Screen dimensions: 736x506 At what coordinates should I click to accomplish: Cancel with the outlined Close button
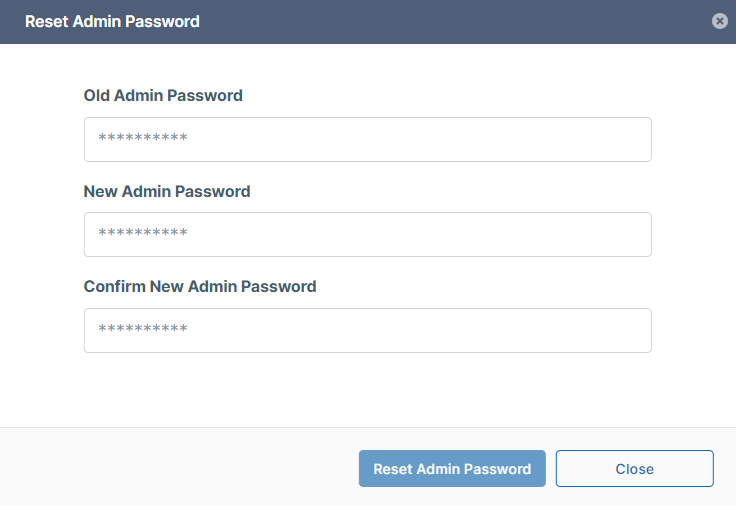(x=634, y=468)
